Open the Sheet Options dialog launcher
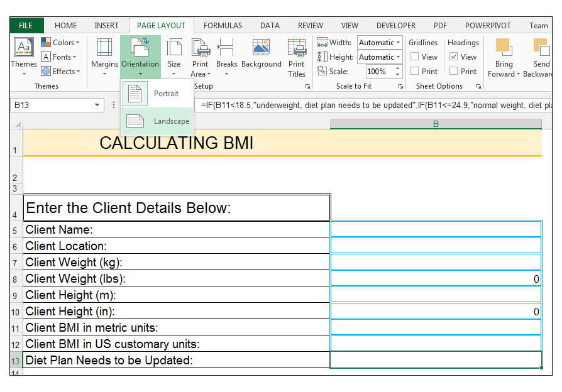 (x=478, y=86)
